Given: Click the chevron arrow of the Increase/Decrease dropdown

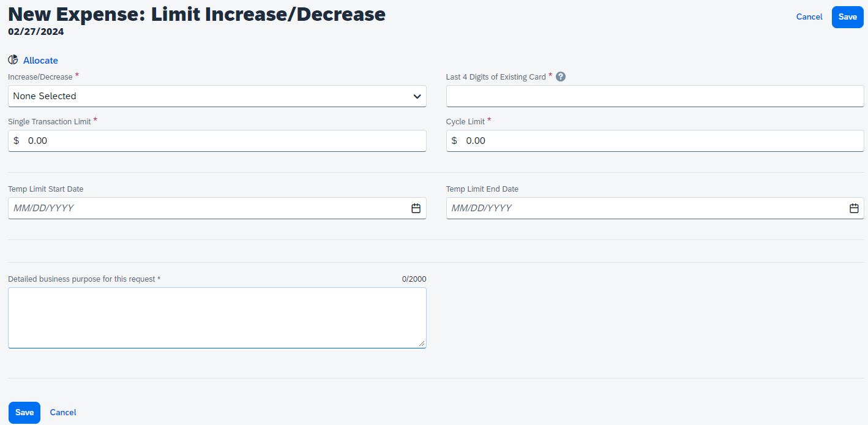Looking at the screenshot, I should click(417, 96).
